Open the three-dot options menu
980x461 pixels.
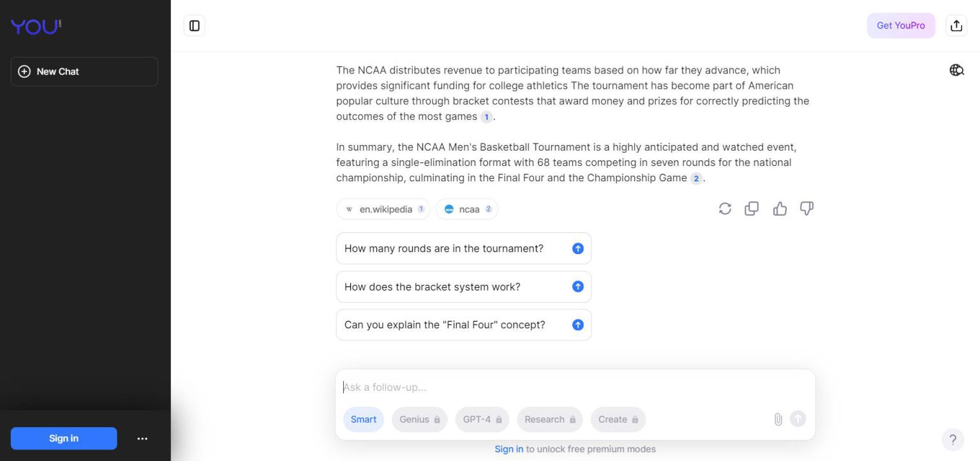tap(142, 439)
